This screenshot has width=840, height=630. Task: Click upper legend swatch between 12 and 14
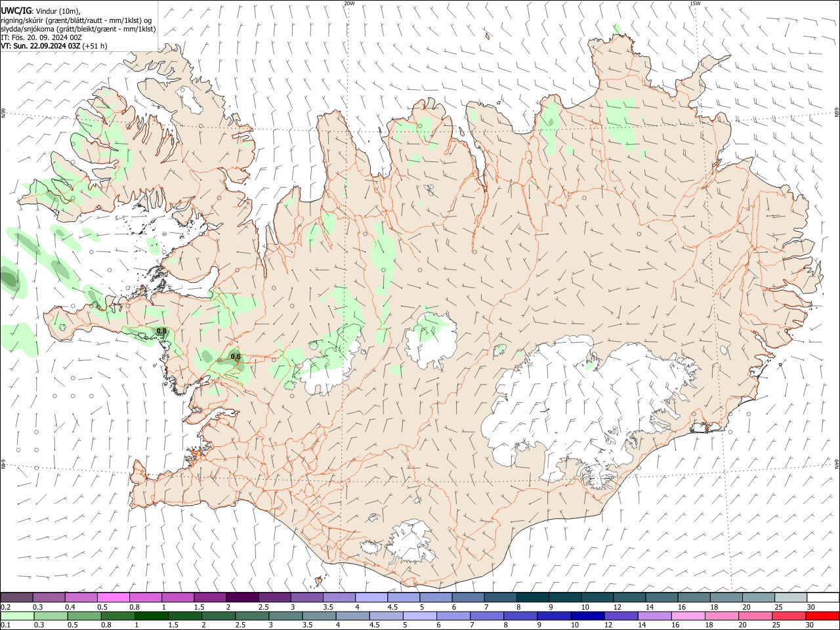[x=629, y=597]
